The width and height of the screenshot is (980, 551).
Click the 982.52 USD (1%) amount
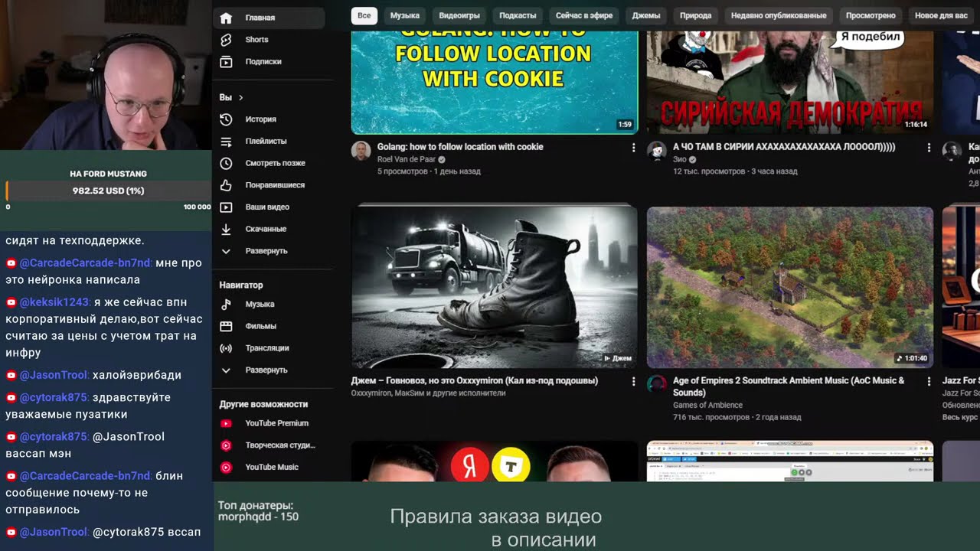(108, 191)
